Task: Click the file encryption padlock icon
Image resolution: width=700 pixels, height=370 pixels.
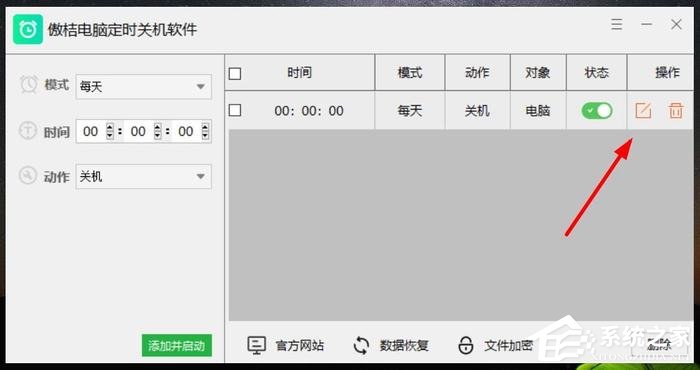Action: [x=466, y=345]
